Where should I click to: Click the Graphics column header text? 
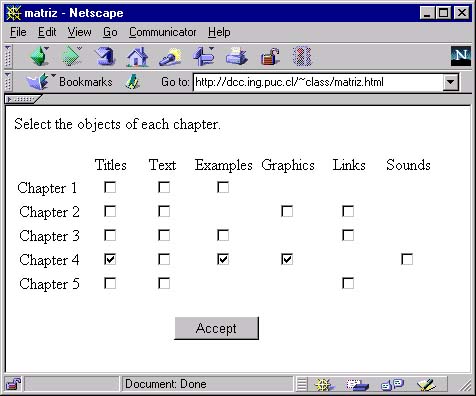pos(288,166)
